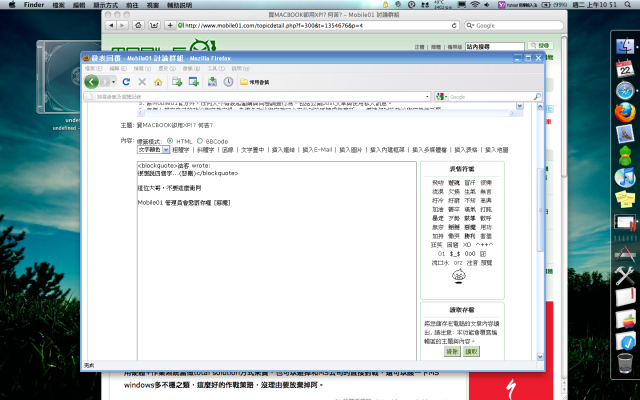Click the volume icon in the menu bar

(487, 4)
